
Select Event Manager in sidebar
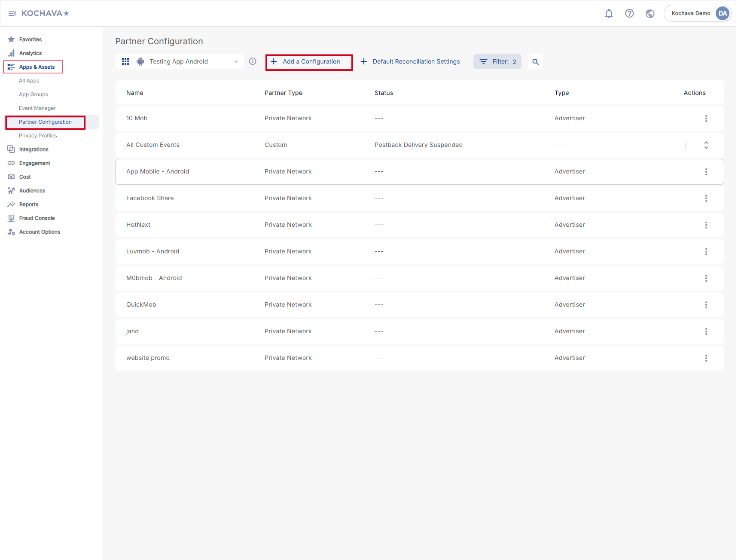37,108
